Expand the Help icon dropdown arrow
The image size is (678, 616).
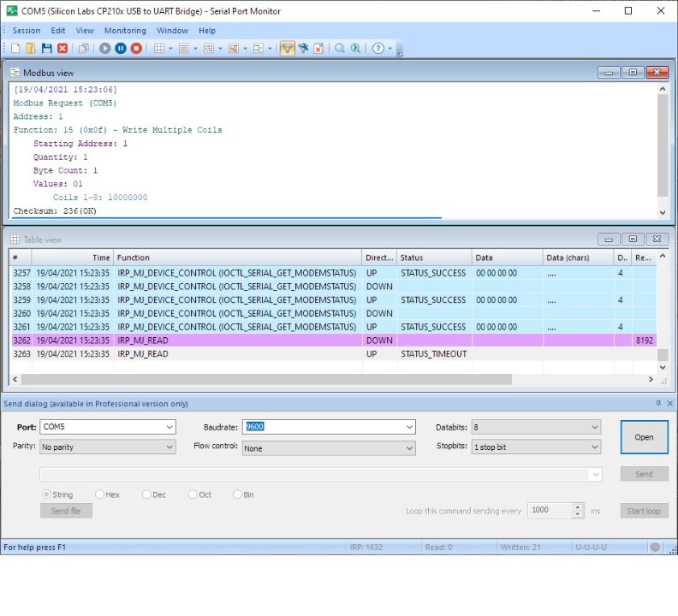(x=390, y=49)
